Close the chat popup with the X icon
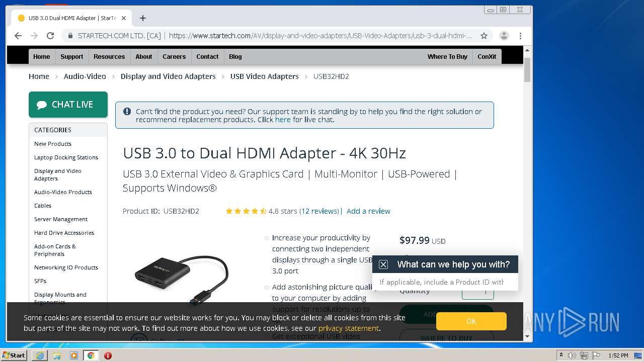Viewport: 644px width, 362px height. 383,264
